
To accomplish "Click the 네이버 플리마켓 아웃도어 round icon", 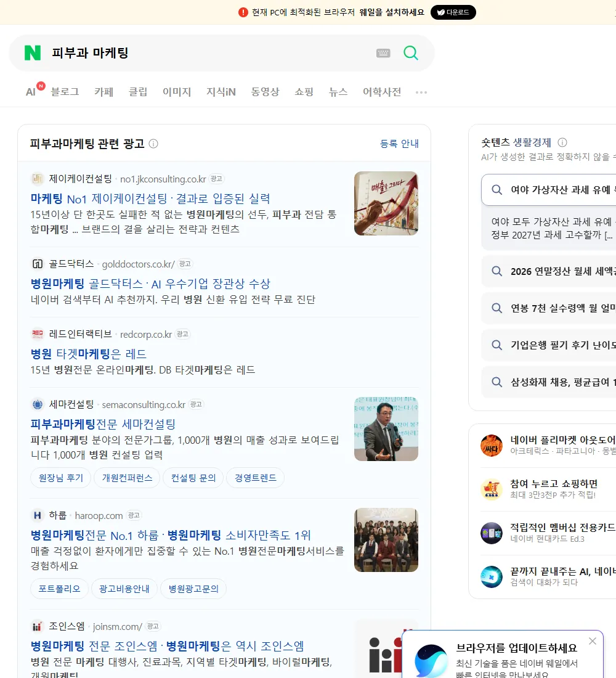I will point(492,446).
